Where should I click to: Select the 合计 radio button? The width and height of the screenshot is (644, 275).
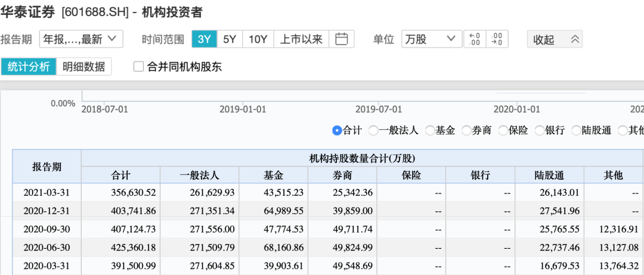coord(337,130)
